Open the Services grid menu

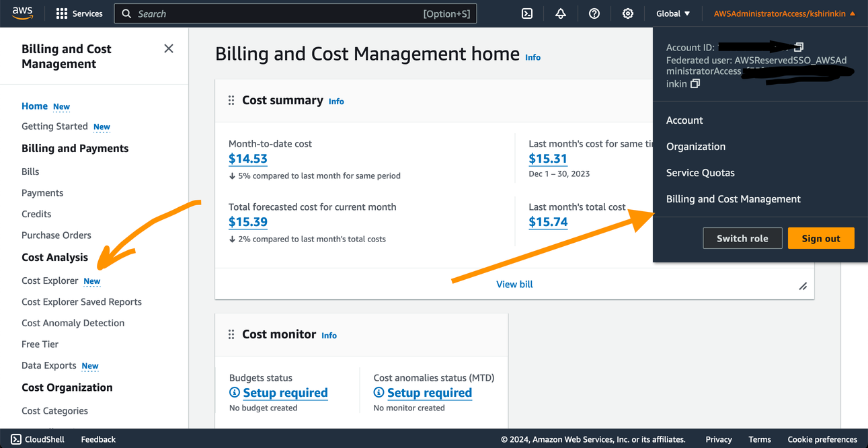(x=62, y=13)
